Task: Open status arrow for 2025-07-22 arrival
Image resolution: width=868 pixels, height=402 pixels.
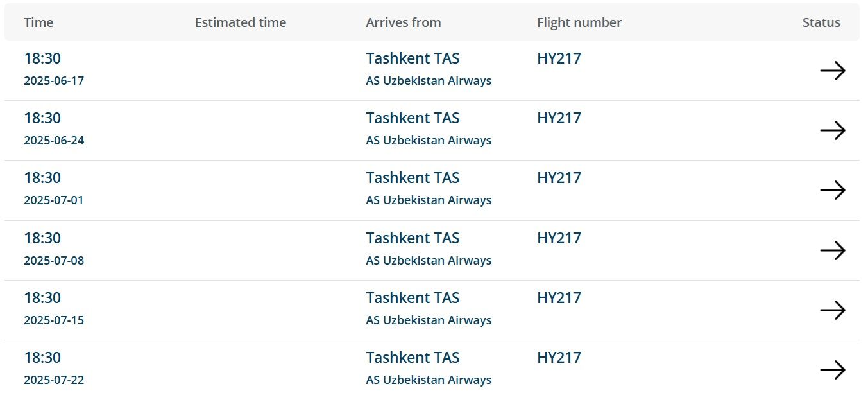Action: click(832, 370)
